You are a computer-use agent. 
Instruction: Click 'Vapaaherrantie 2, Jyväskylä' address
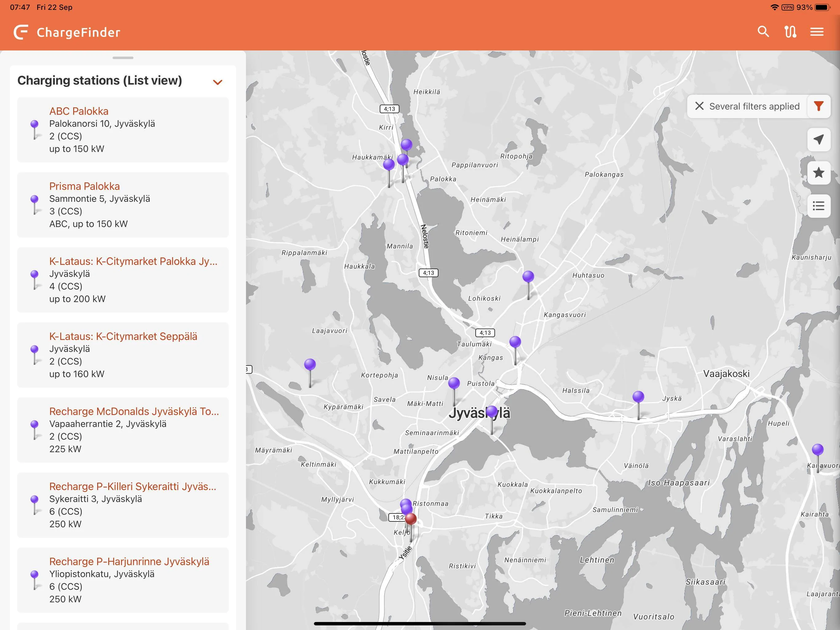[x=108, y=424]
